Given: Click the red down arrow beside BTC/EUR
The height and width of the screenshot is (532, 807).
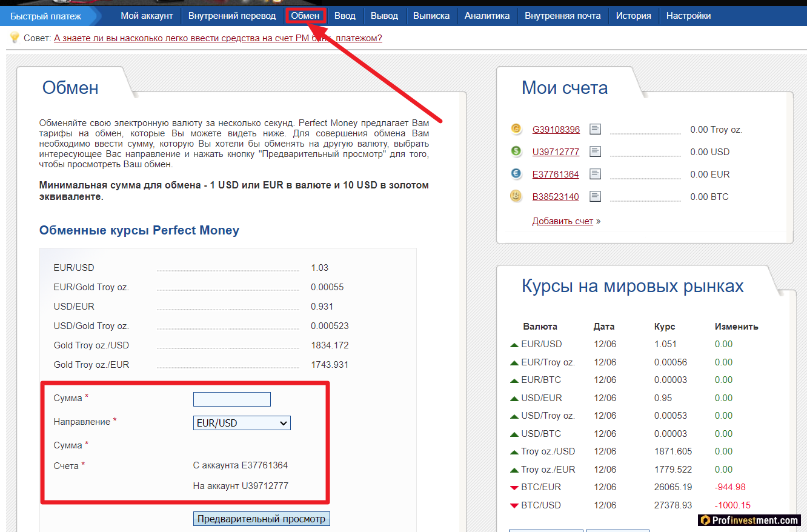Looking at the screenshot, I should coord(514,488).
